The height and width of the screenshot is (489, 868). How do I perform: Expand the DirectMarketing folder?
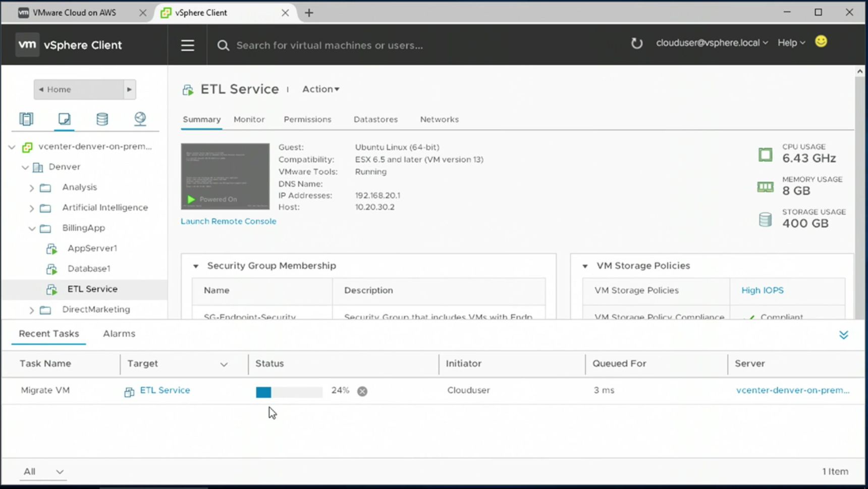[x=31, y=310]
